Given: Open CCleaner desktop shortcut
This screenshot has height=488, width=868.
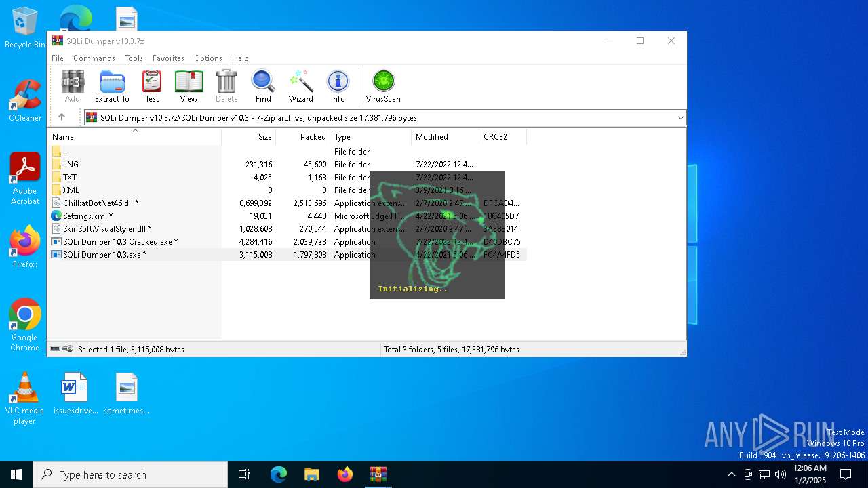Looking at the screenshot, I should (25, 101).
